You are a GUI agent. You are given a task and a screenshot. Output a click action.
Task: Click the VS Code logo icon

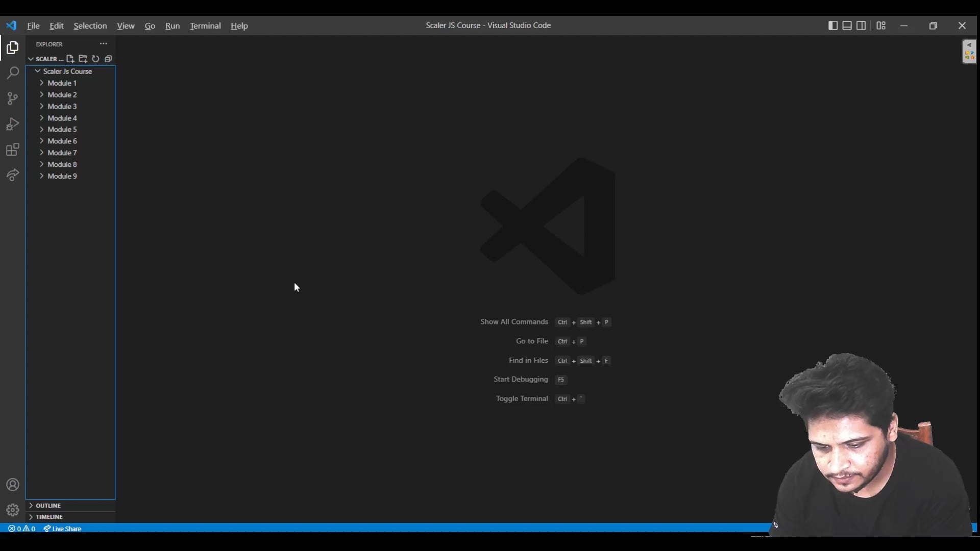click(x=11, y=26)
